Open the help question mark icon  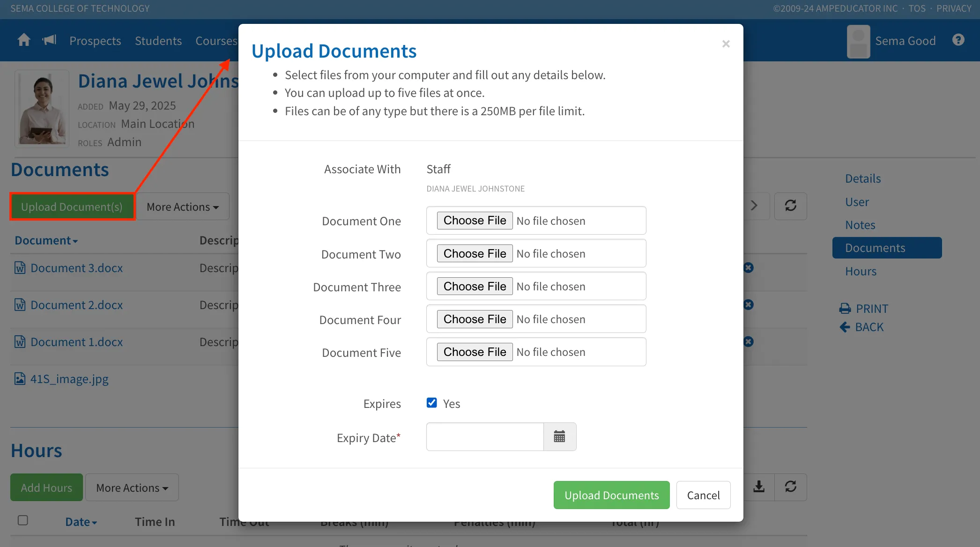tap(958, 40)
